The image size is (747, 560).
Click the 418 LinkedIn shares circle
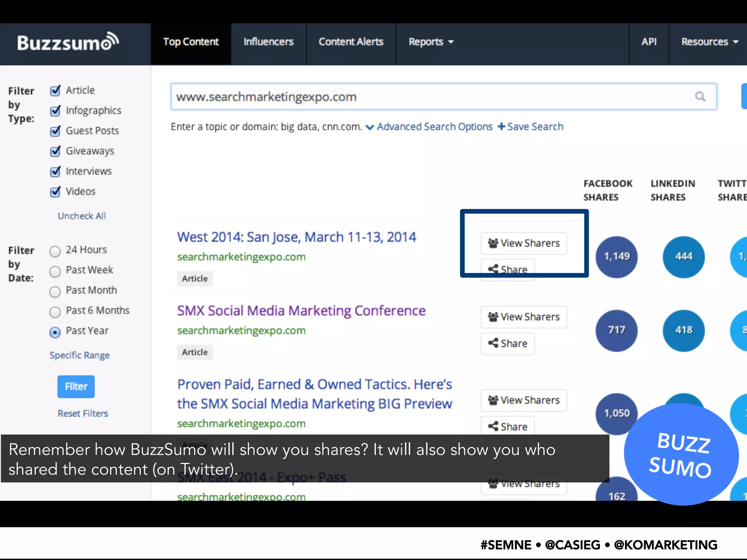pos(684,330)
